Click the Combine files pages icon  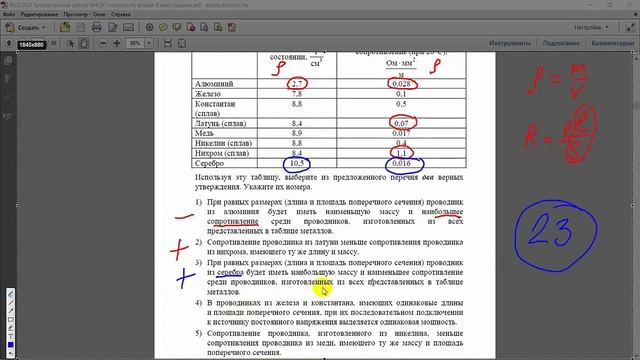coord(204,27)
